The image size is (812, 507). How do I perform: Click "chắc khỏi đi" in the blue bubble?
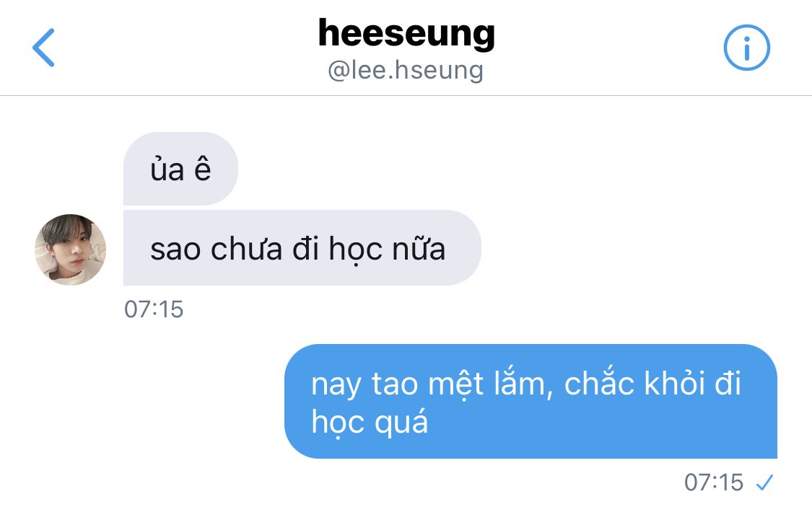point(652,383)
